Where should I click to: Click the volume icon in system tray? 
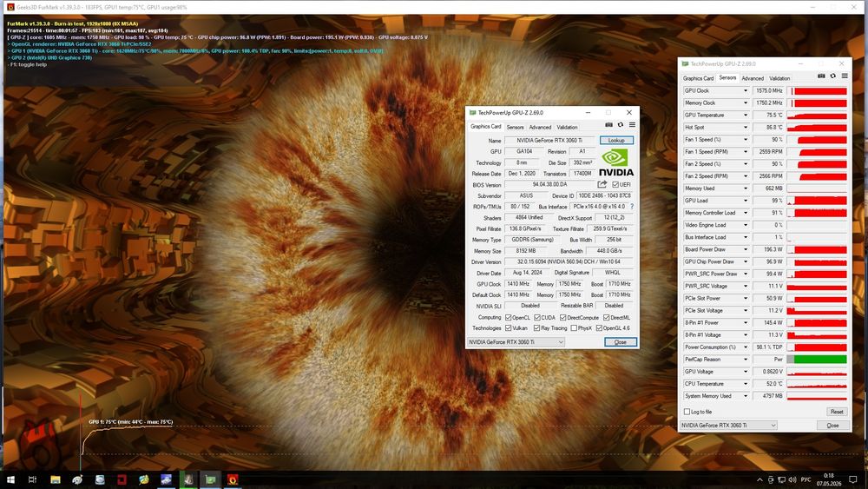(792, 479)
